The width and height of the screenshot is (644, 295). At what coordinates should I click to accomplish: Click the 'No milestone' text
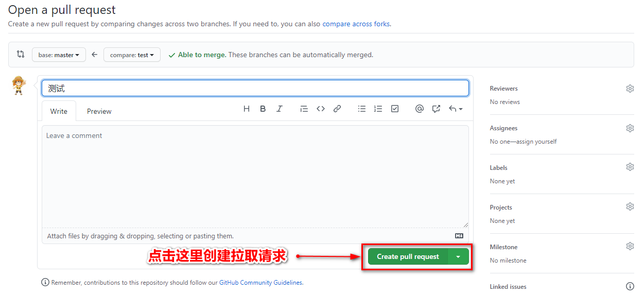[x=508, y=261]
